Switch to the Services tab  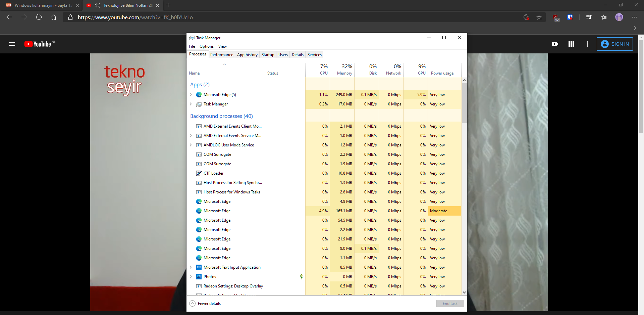[315, 55]
